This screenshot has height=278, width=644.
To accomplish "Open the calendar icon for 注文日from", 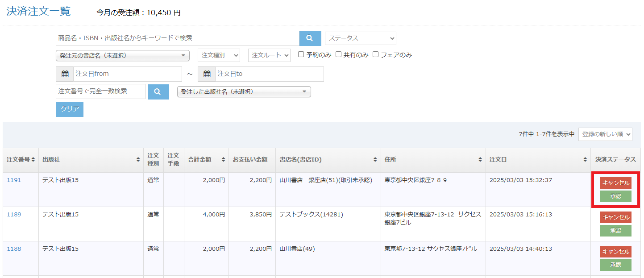I will pos(65,74).
